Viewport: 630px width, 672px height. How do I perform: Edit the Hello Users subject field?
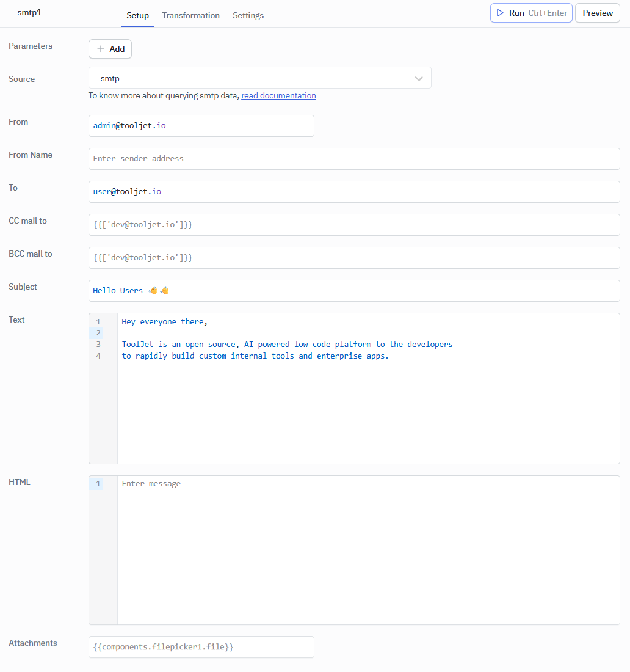[354, 290]
